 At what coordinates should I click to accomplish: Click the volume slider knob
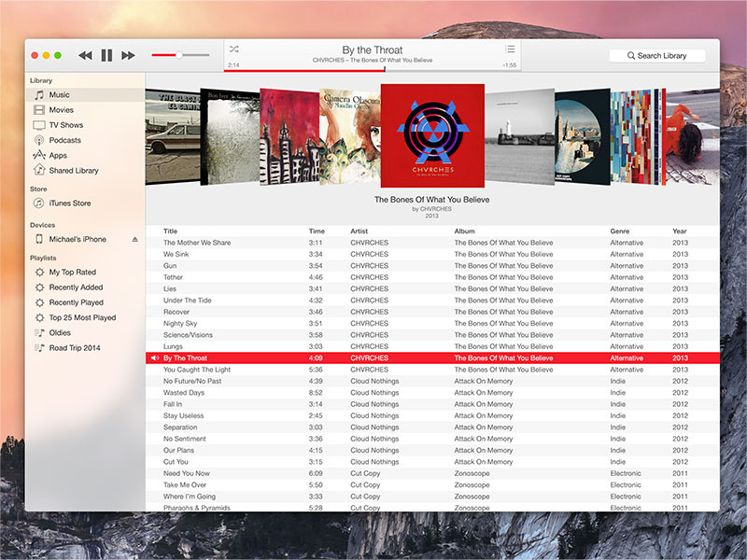click(x=179, y=55)
